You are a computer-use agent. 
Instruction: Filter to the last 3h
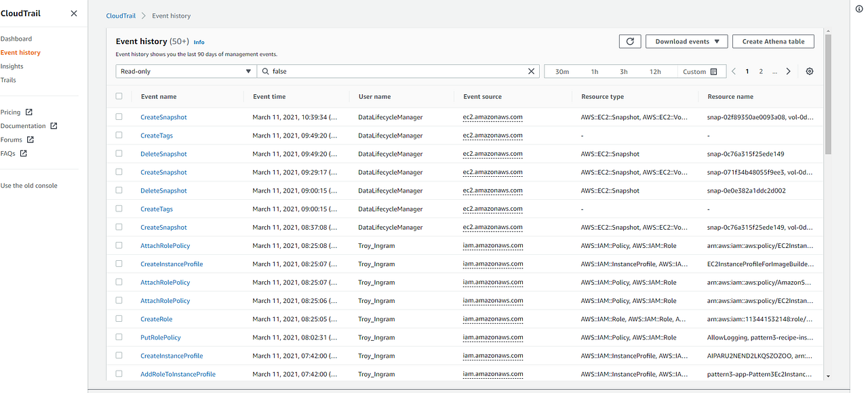point(624,71)
